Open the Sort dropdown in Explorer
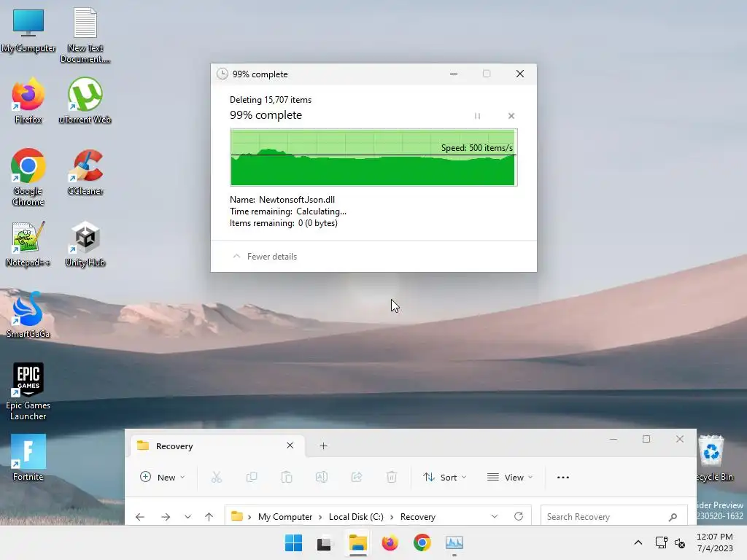 [444, 477]
